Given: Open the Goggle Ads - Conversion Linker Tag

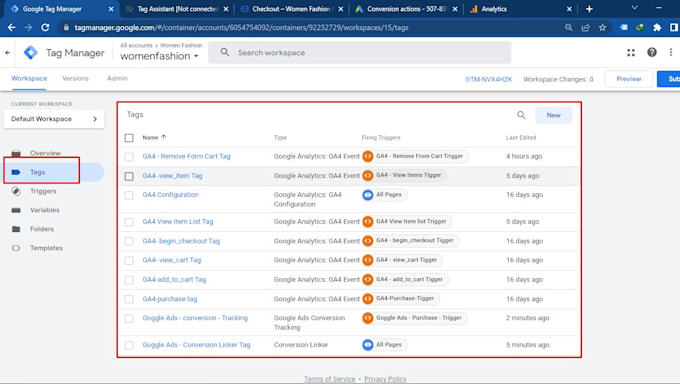Looking at the screenshot, I should click(196, 345).
